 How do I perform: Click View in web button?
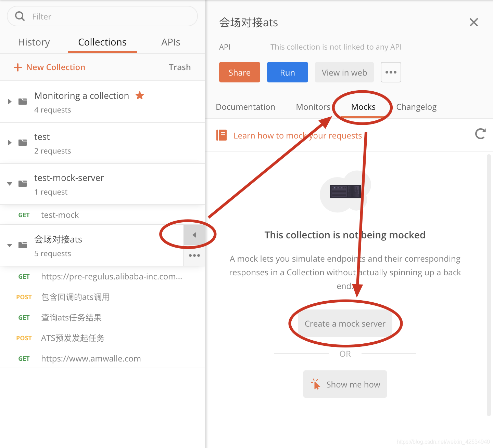point(344,72)
